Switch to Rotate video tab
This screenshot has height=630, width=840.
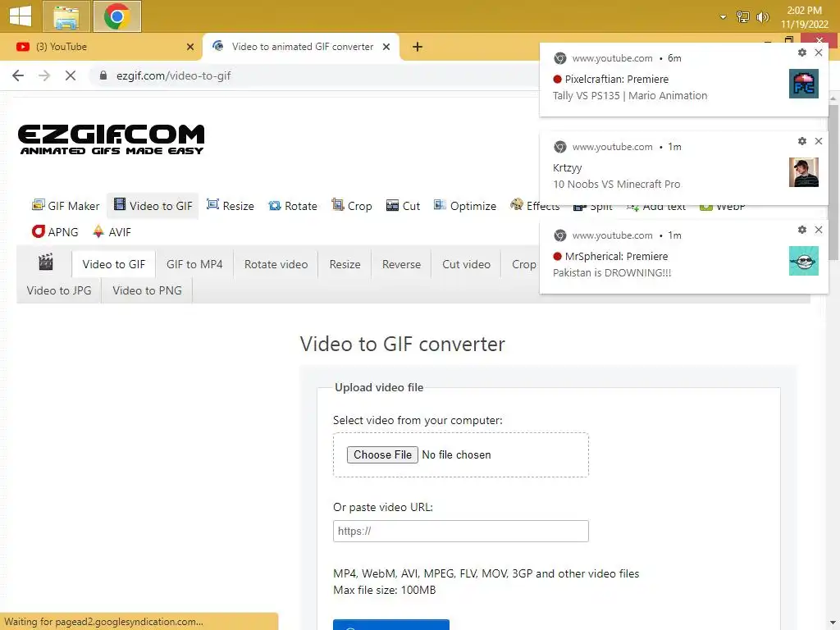(276, 264)
